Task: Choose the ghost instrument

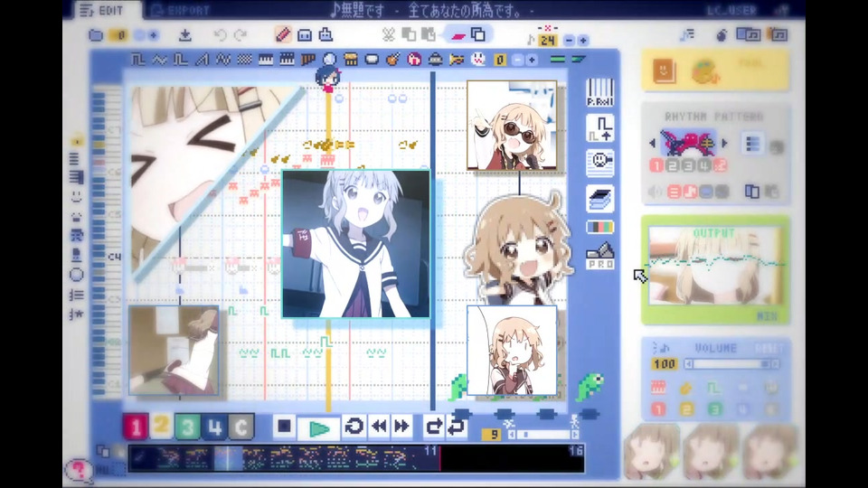Action: pyautogui.click(x=477, y=60)
